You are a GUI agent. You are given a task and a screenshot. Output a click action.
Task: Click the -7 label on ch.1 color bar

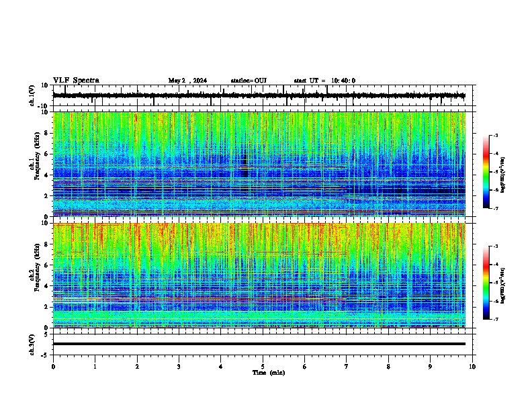pos(496,208)
